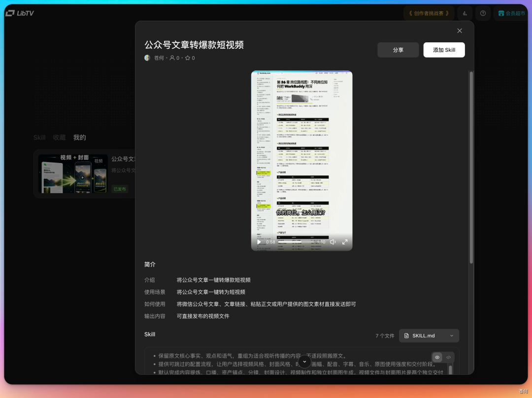
Task: Open 会员超市 store
Action: click(512, 13)
